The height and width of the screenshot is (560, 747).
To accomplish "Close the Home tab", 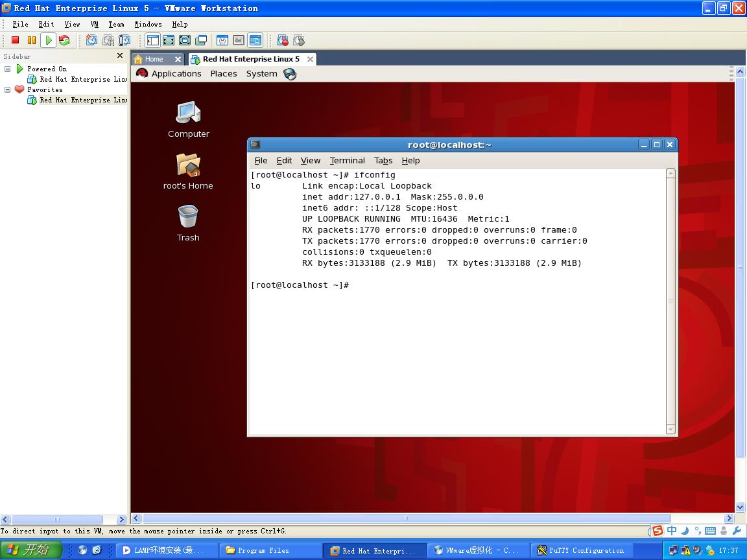I will pos(178,59).
